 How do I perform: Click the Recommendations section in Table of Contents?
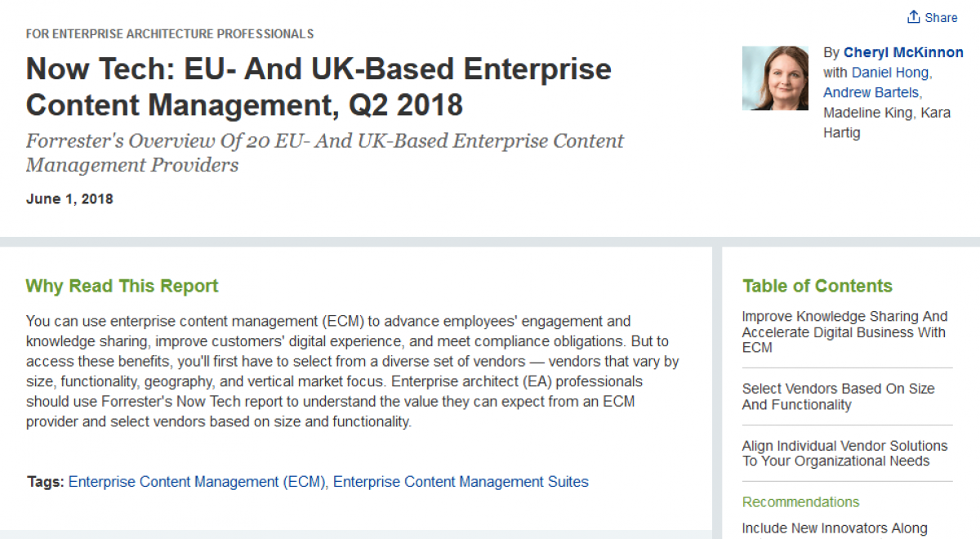click(x=800, y=501)
